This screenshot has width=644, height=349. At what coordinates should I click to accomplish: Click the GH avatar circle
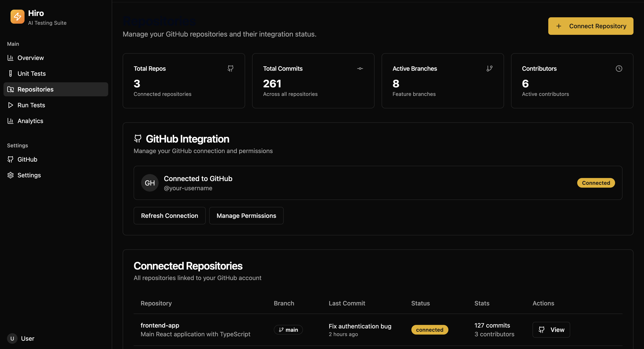[x=149, y=183]
